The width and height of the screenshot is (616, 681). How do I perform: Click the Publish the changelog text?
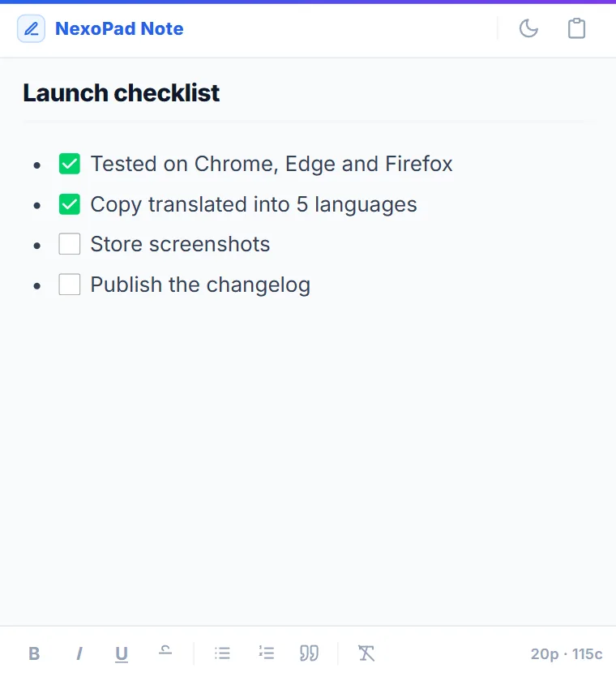tap(200, 285)
